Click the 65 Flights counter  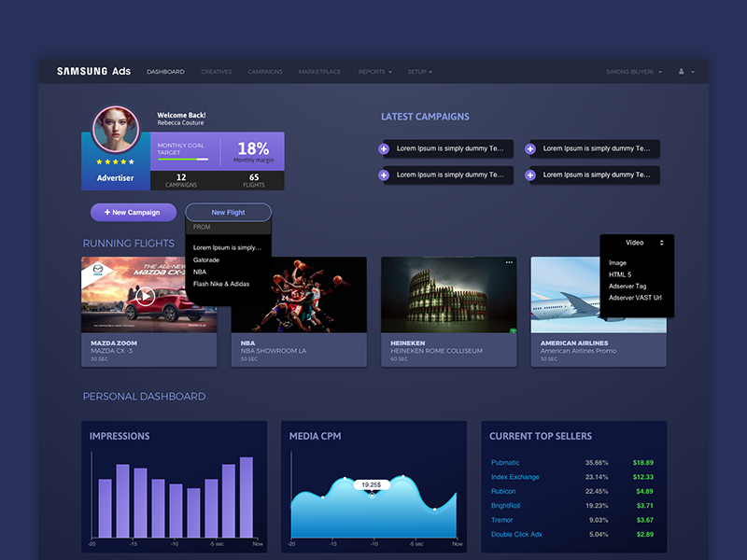tap(254, 180)
